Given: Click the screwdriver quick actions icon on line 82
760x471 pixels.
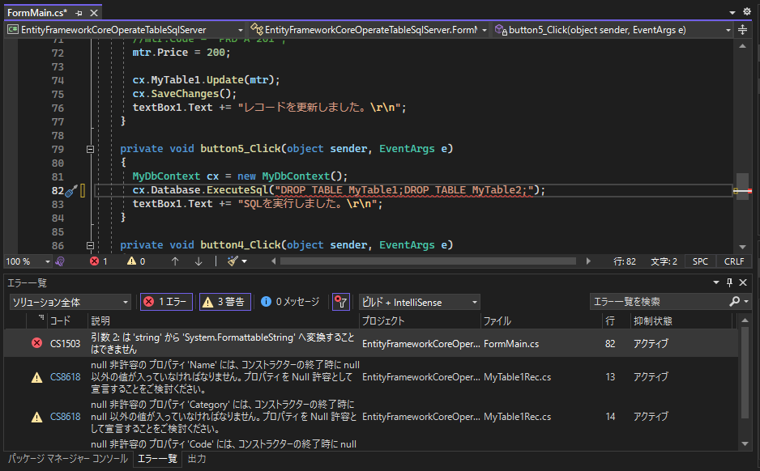Looking at the screenshot, I should [71, 190].
